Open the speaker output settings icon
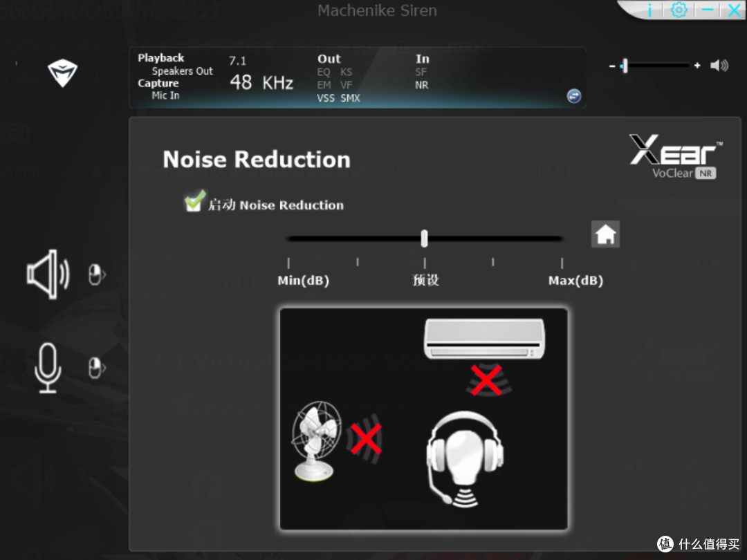Viewport: 747px width, 560px height. pos(48,274)
